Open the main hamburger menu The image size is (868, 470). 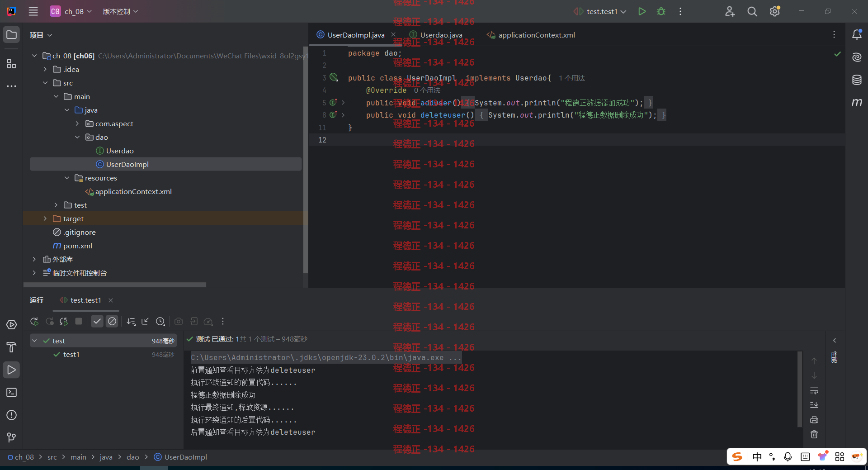click(x=33, y=11)
